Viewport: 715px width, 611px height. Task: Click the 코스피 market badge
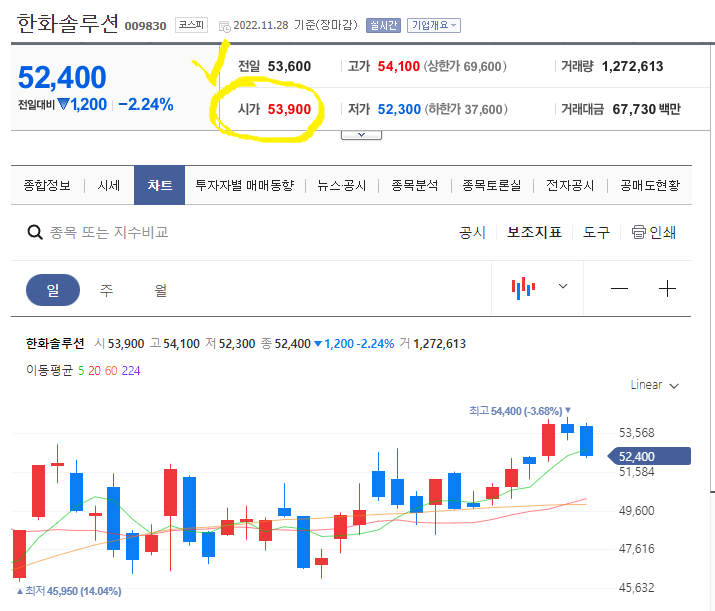(x=191, y=25)
